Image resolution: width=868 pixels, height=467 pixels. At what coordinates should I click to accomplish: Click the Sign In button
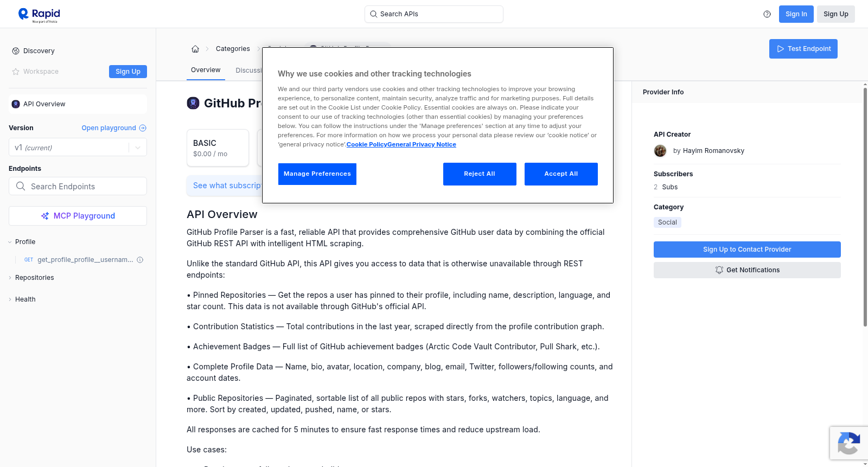796,14
